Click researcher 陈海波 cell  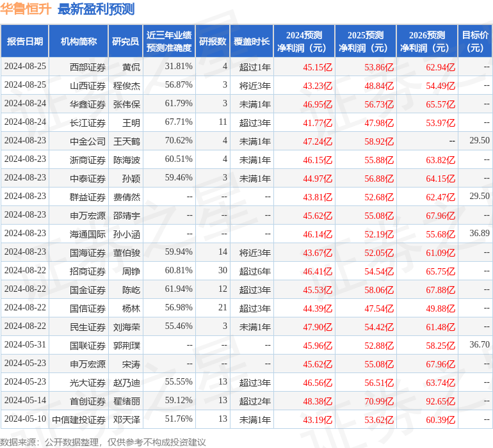(x=127, y=160)
